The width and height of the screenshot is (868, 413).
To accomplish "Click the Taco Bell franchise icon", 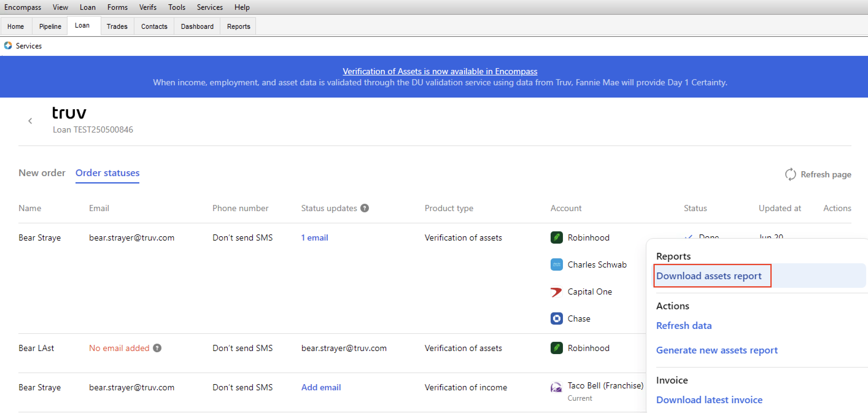I will coord(557,388).
